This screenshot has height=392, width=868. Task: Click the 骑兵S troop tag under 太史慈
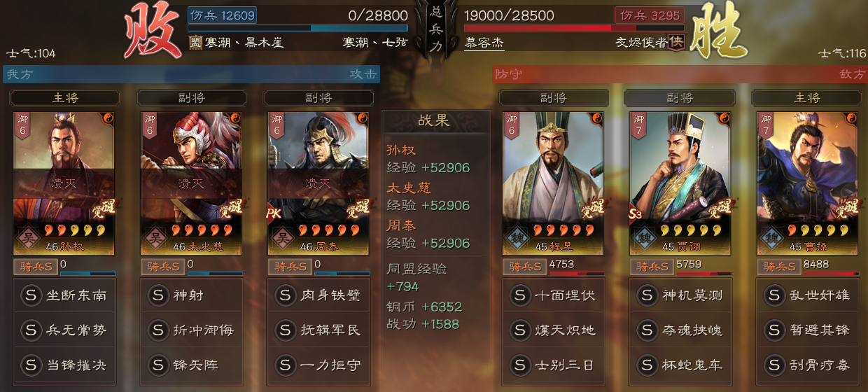coord(162,267)
